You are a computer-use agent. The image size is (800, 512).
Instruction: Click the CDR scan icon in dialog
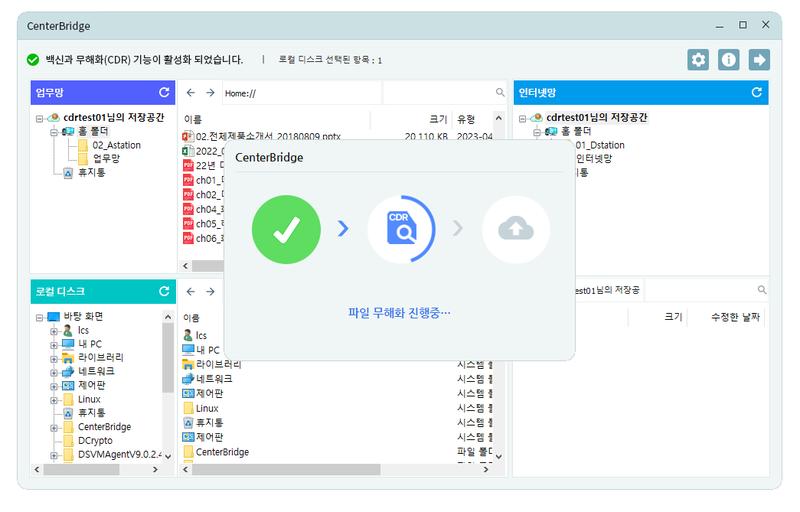click(400, 229)
